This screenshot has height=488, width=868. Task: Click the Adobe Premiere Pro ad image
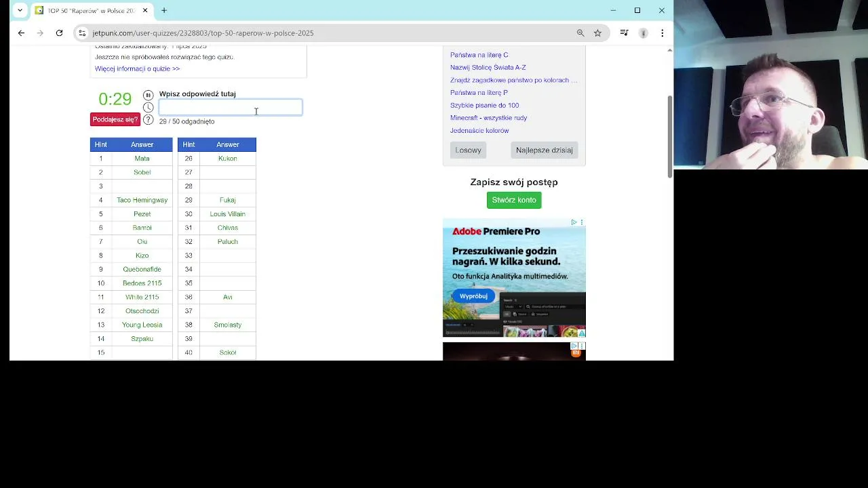(x=514, y=277)
